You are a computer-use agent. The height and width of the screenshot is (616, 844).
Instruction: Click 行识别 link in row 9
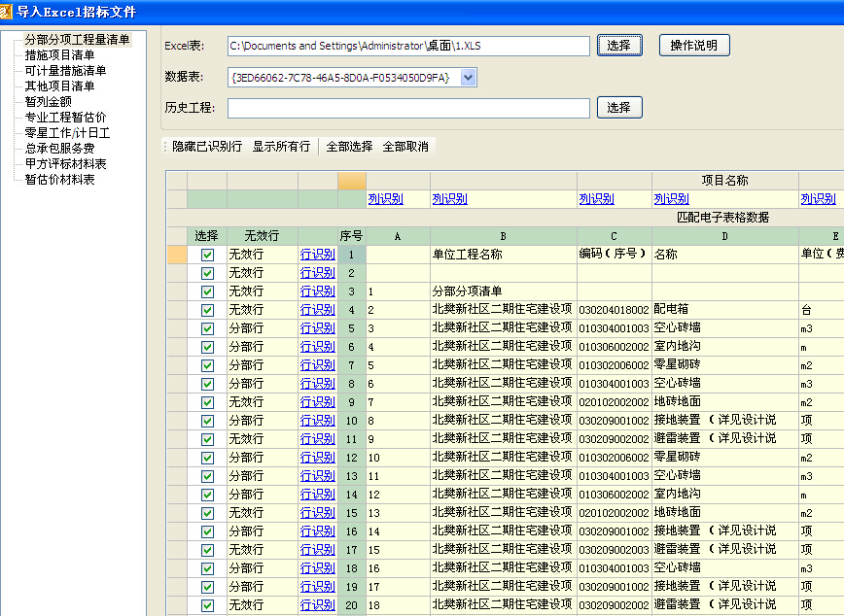[318, 402]
